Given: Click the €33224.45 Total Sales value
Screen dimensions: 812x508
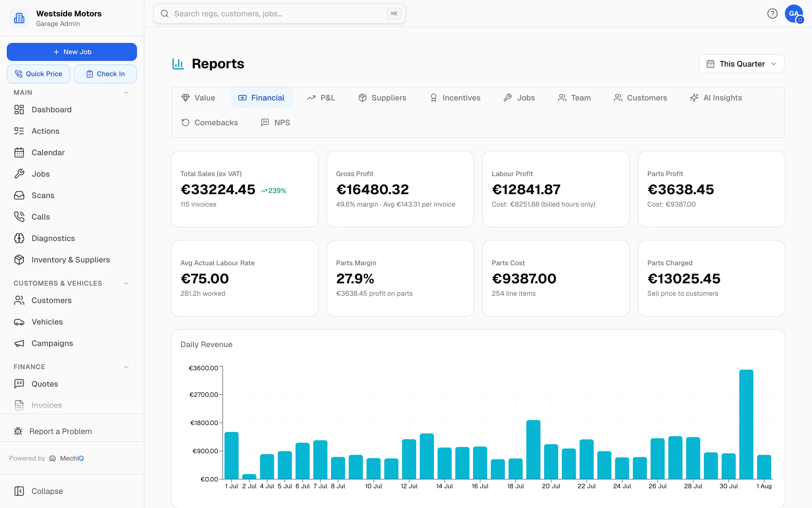Looking at the screenshot, I should 218,189.
